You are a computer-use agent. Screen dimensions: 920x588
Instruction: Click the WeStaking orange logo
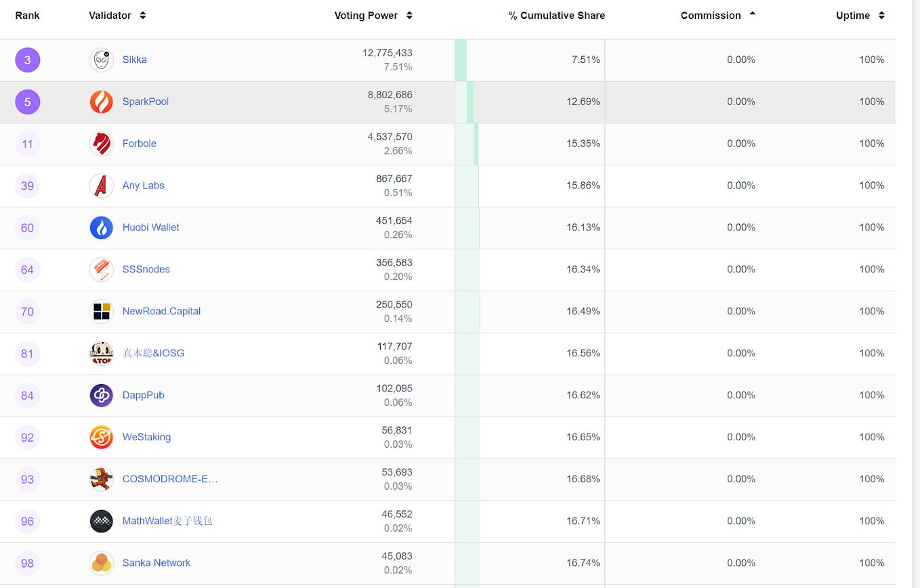click(x=101, y=437)
